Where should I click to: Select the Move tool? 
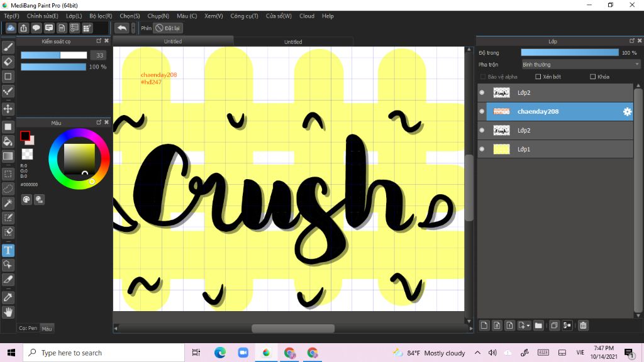8,109
